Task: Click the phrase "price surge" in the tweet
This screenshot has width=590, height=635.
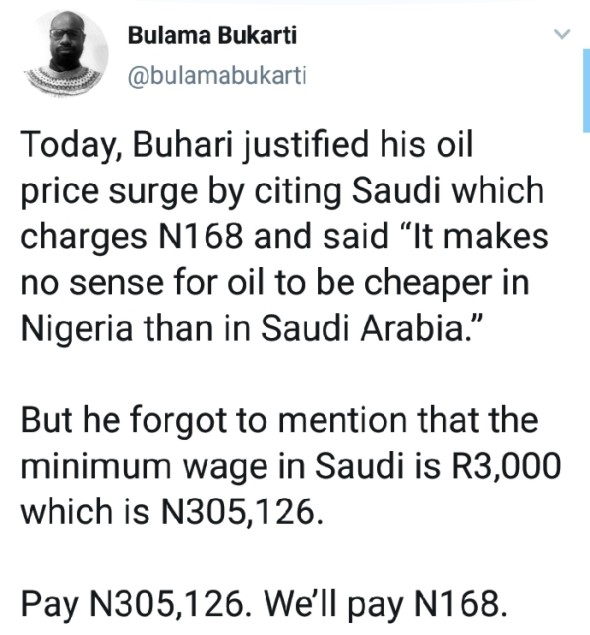Action: click(x=109, y=192)
